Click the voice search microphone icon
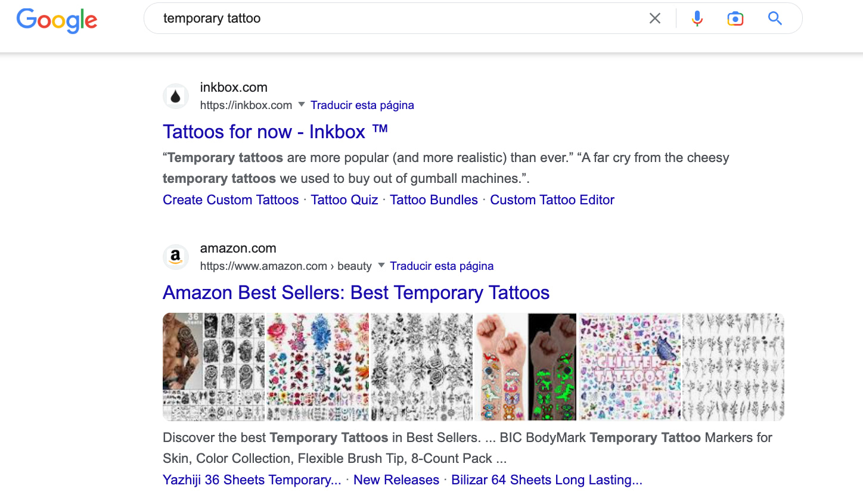The width and height of the screenshot is (863, 504). 696,18
